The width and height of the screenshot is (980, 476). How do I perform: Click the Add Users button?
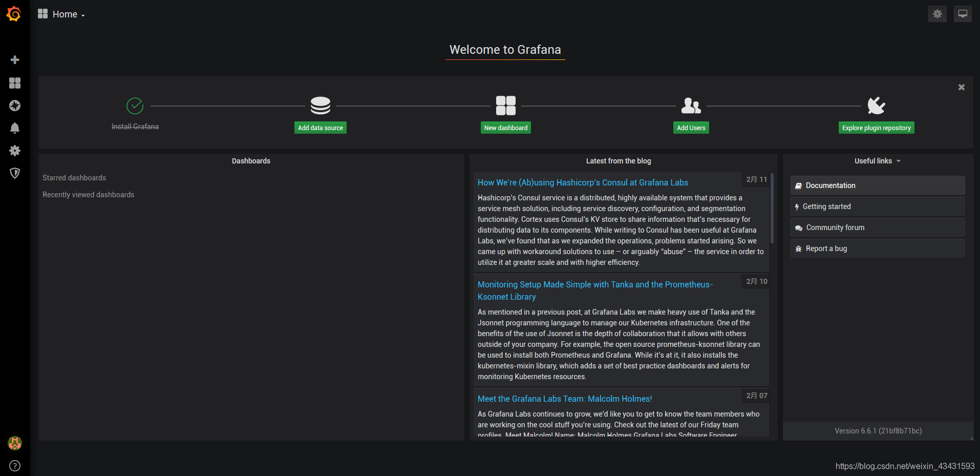pos(691,128)
